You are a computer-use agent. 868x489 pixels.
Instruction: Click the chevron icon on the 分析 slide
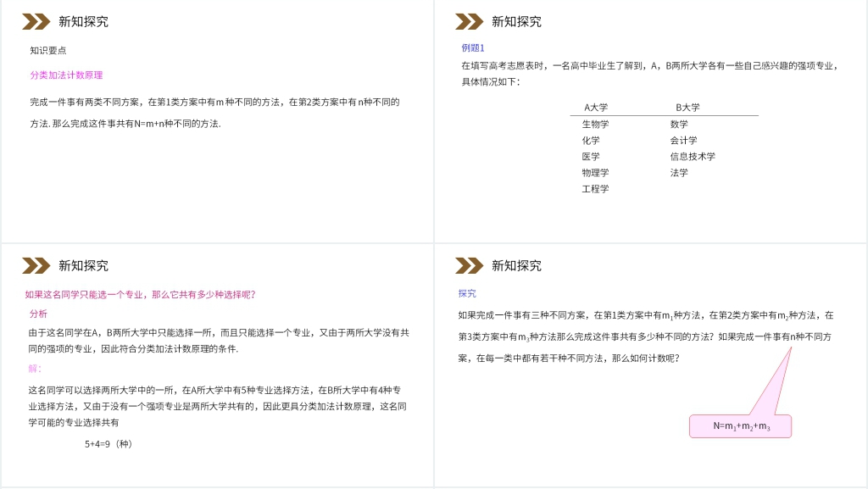[x=36, y=265]
